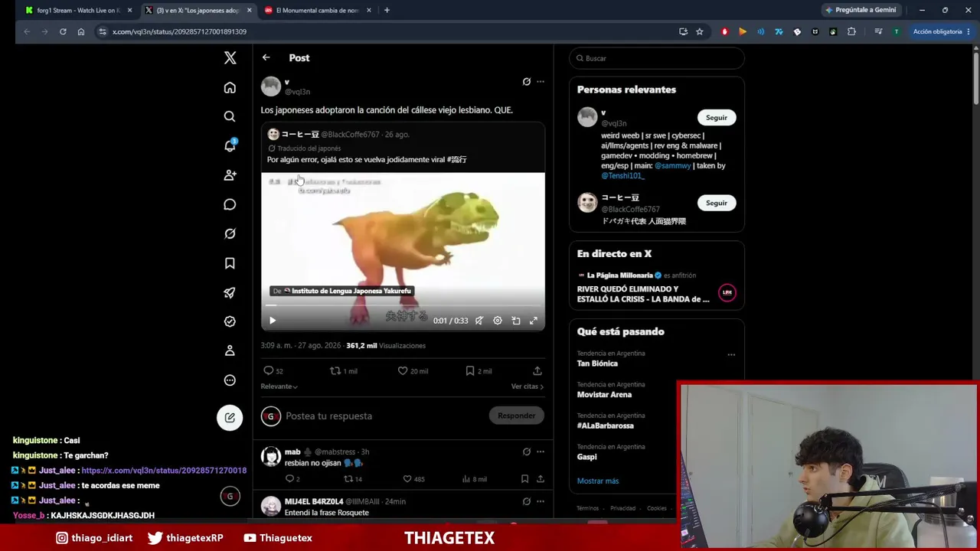Open the three-dot menu on mab's reply

(x=541, y=452)
